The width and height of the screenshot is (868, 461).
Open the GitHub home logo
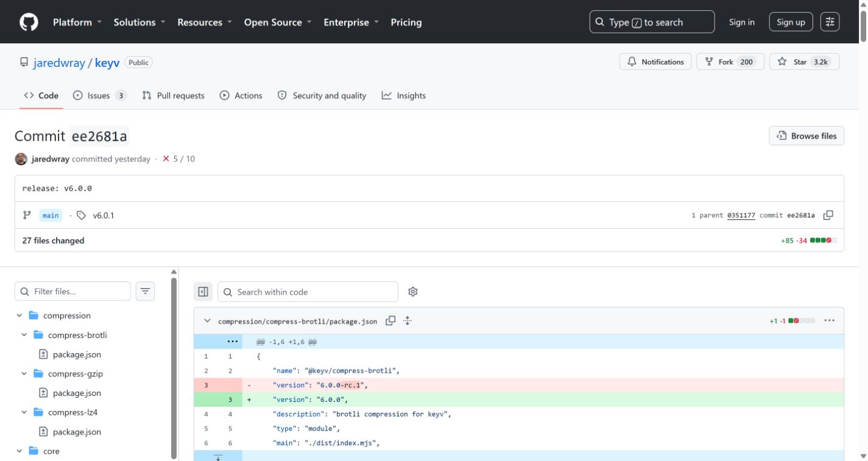click(29, 22)
